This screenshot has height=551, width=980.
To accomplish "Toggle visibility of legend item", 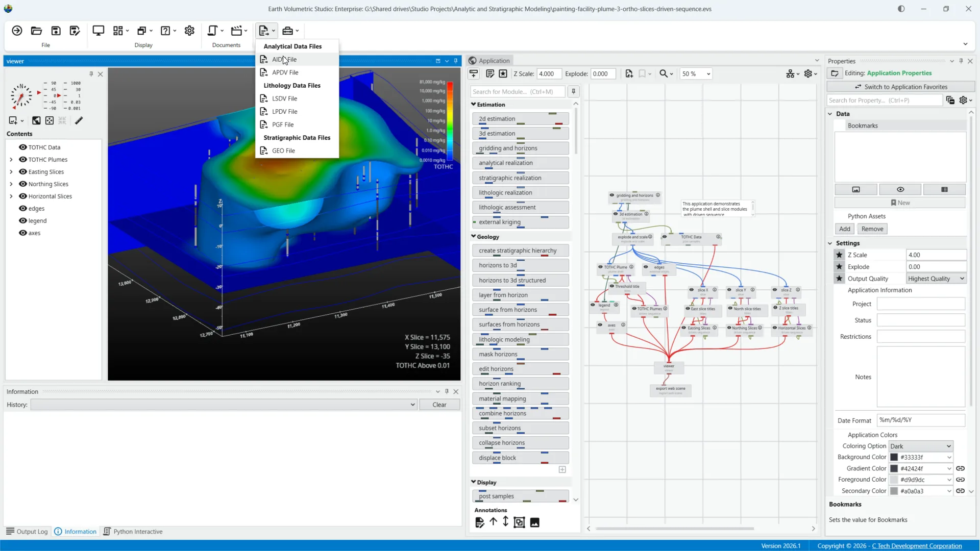I will coord(23,220).
